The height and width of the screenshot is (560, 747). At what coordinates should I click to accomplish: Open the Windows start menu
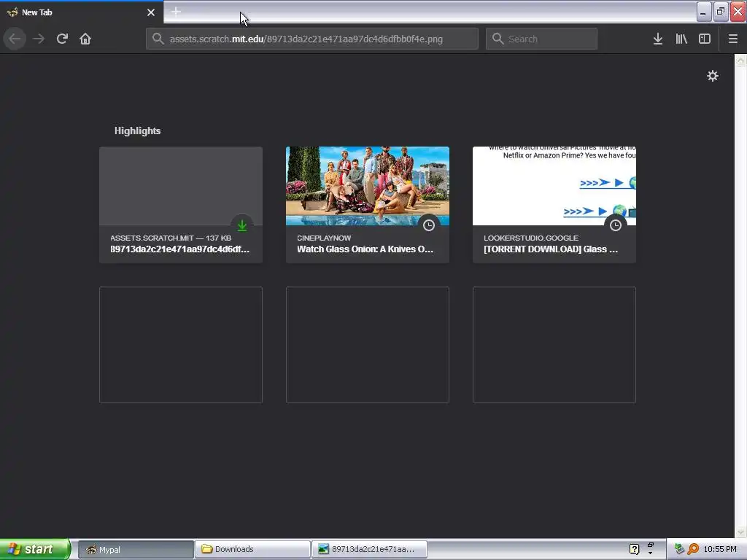(35, 549)
